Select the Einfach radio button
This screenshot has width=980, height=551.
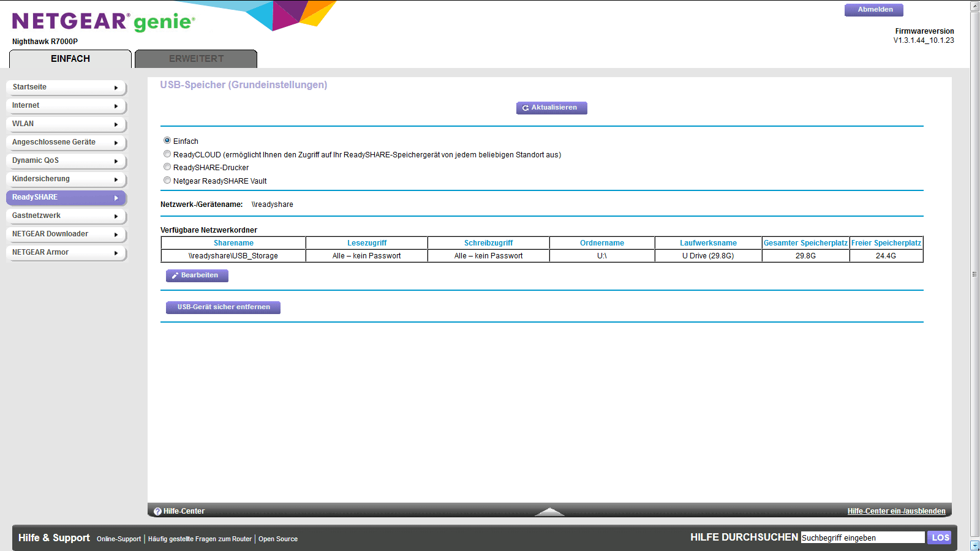point(167,140)
